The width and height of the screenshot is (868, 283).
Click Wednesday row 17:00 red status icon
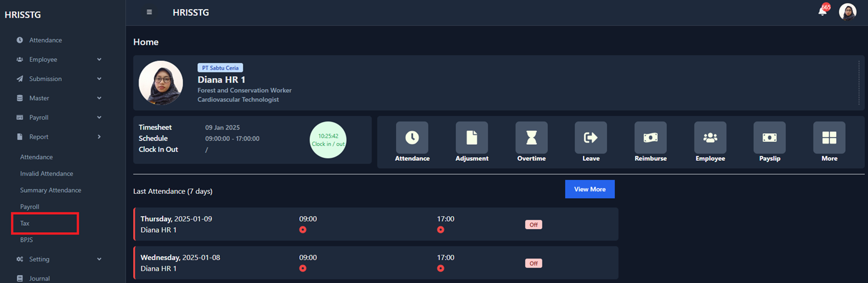[441, 268]
